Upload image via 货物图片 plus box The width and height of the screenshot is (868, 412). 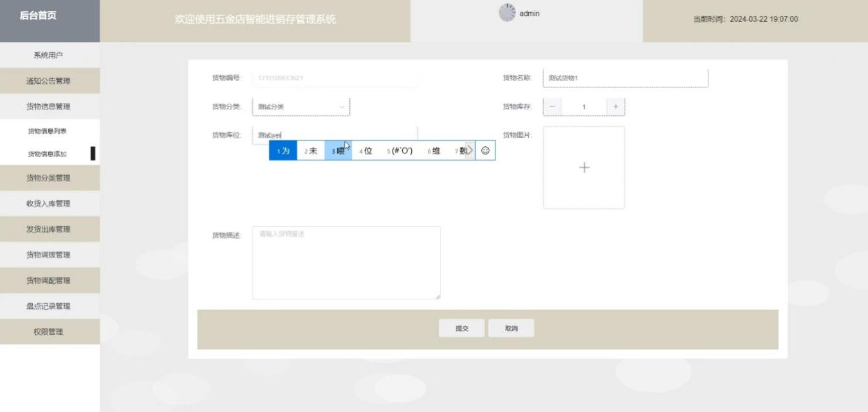pos(584,167)
